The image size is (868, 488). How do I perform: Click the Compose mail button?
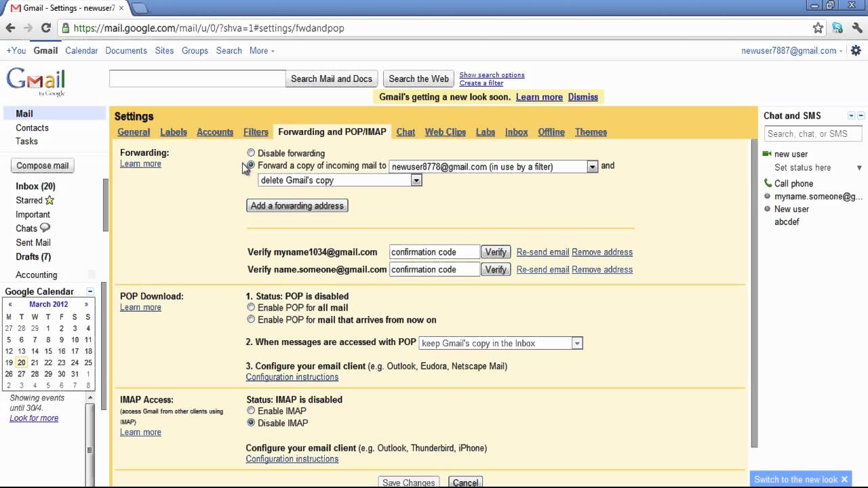tap(43, 165)
